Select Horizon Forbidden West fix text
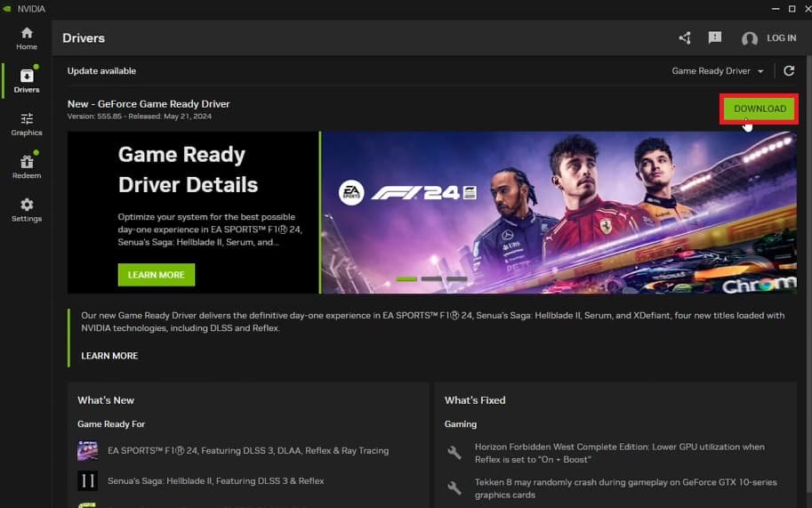This screenshot has width=812, height=508. [619, 453]
